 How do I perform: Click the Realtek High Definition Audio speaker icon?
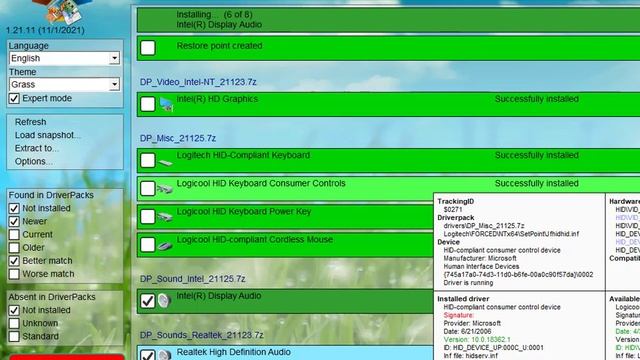point(165,355)
